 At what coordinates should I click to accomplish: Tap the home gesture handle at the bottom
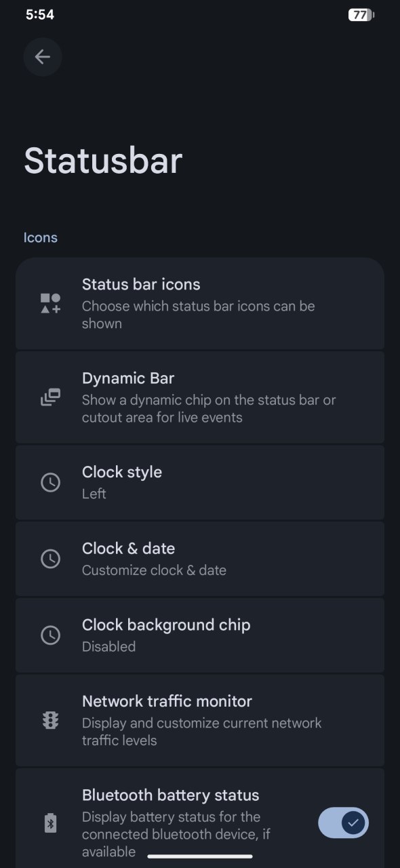(200, 856)
